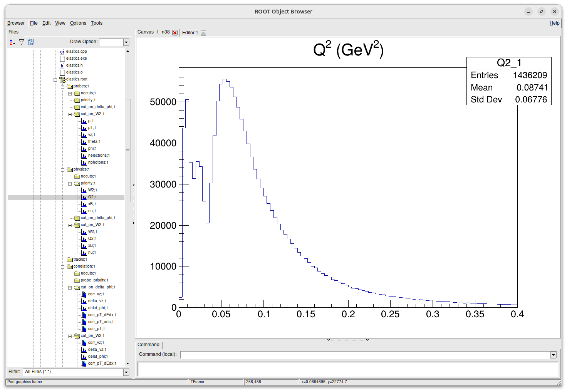Collapse the probes;1 directory node
Screen dimensions: 567x392
62,87
